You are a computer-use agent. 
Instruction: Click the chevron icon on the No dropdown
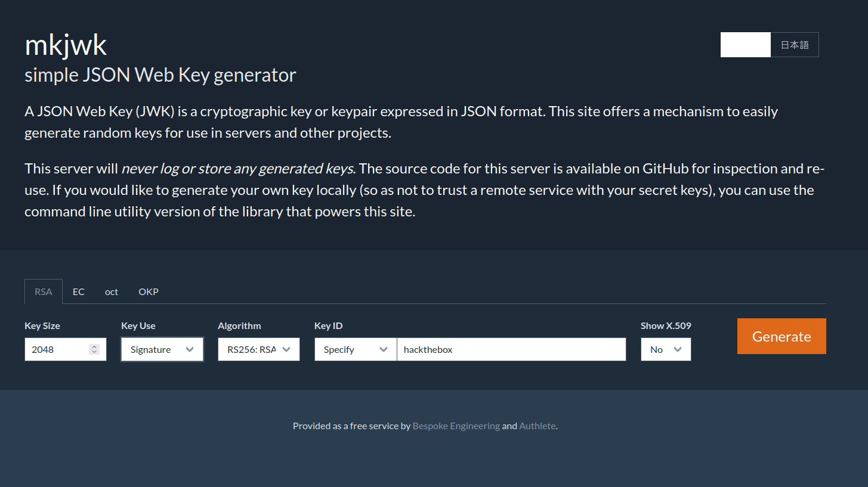[678, 349]
